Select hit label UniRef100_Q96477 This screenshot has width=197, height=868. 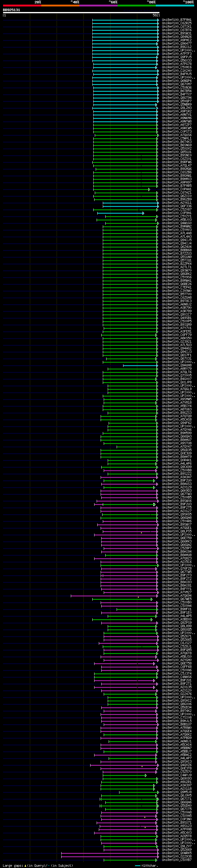click(176, 43)
